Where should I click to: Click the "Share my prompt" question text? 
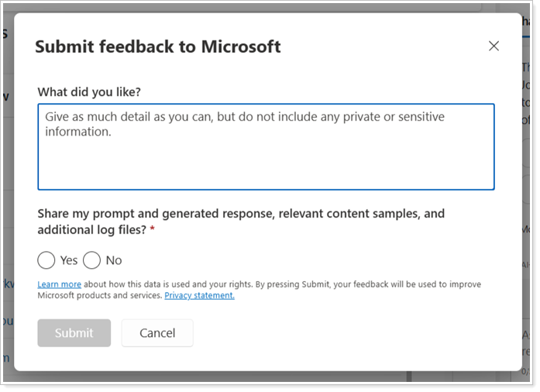point(240,213)
